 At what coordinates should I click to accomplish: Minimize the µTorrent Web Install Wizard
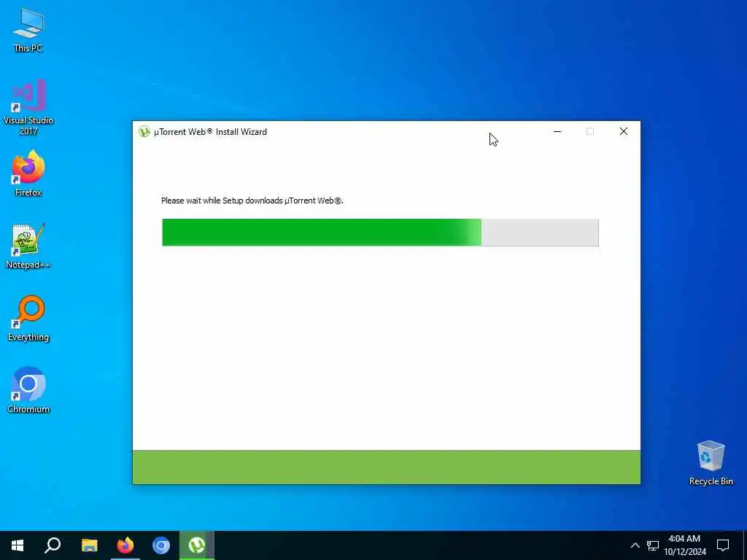557,131
